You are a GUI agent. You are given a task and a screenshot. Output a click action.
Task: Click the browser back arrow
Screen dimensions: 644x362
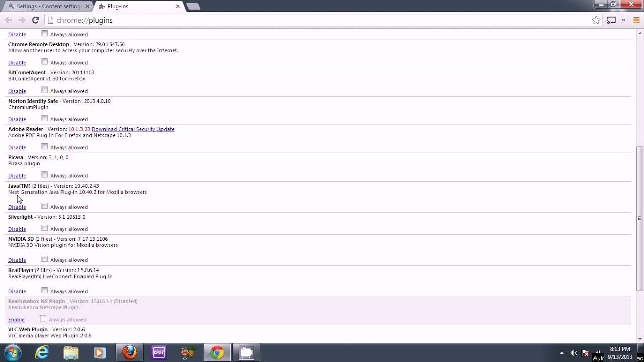tap(8, 20)
